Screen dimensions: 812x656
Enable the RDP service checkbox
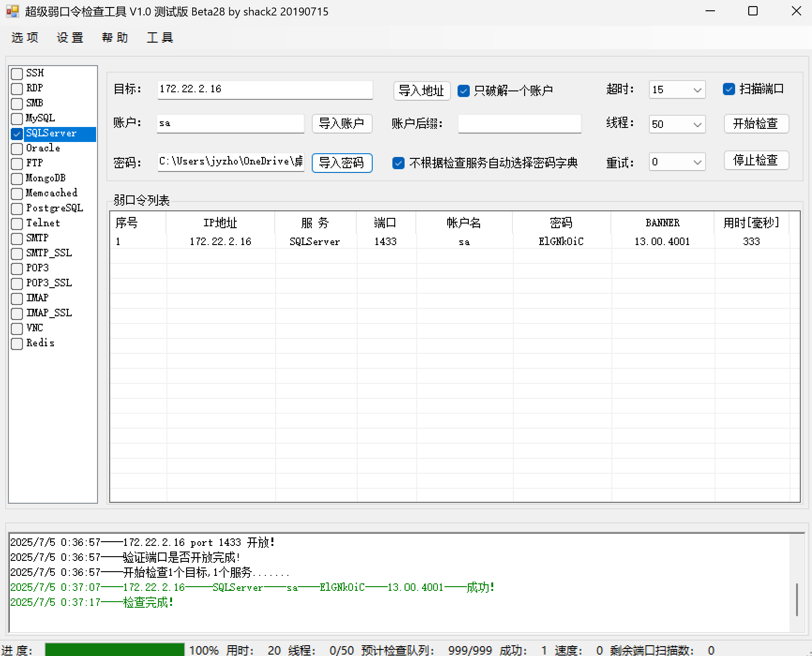point(17,89)
